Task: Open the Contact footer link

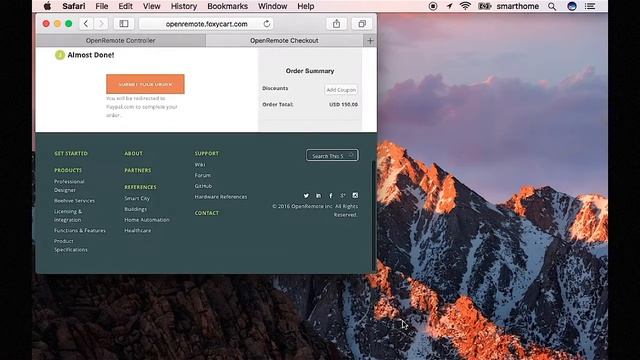Action: [207, 213]
